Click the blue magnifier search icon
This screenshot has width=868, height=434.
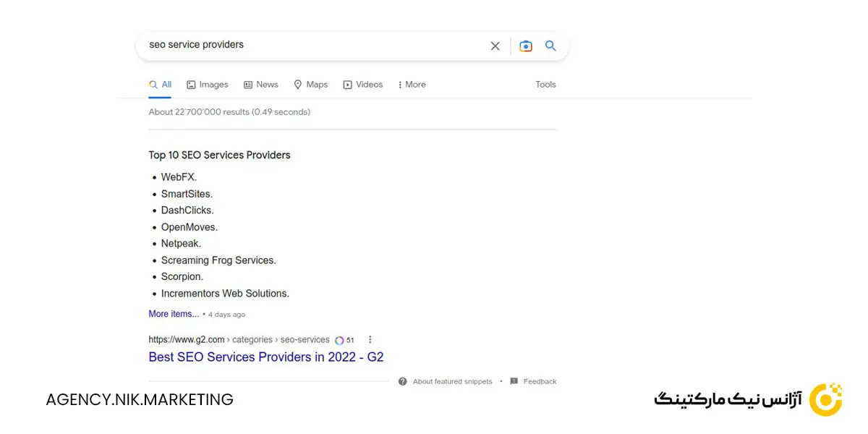550,46
